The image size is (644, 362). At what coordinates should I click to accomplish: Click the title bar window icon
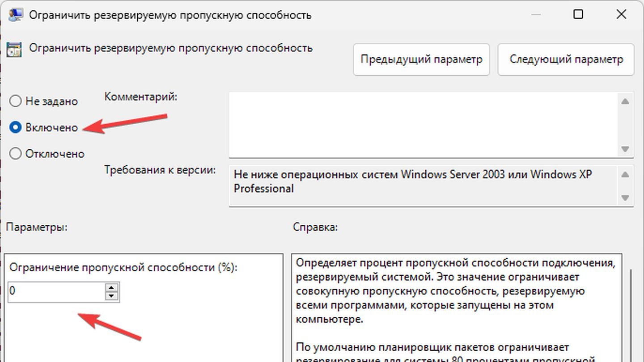16,15
